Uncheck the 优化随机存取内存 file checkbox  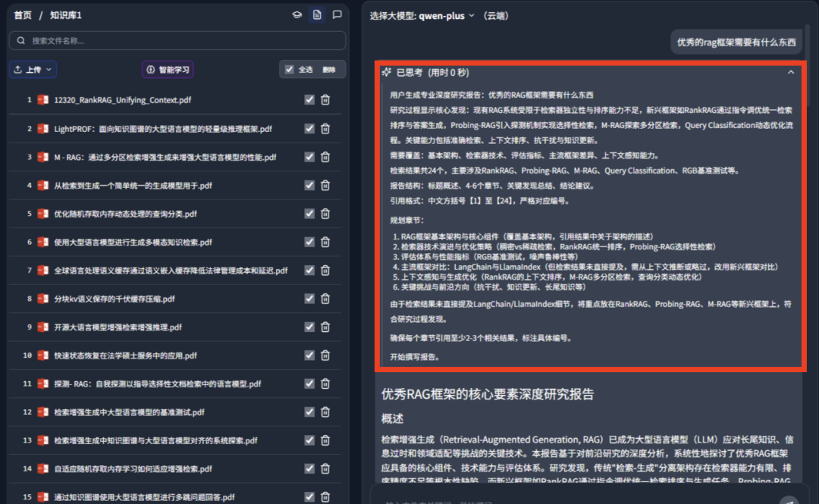click(309, 213)
